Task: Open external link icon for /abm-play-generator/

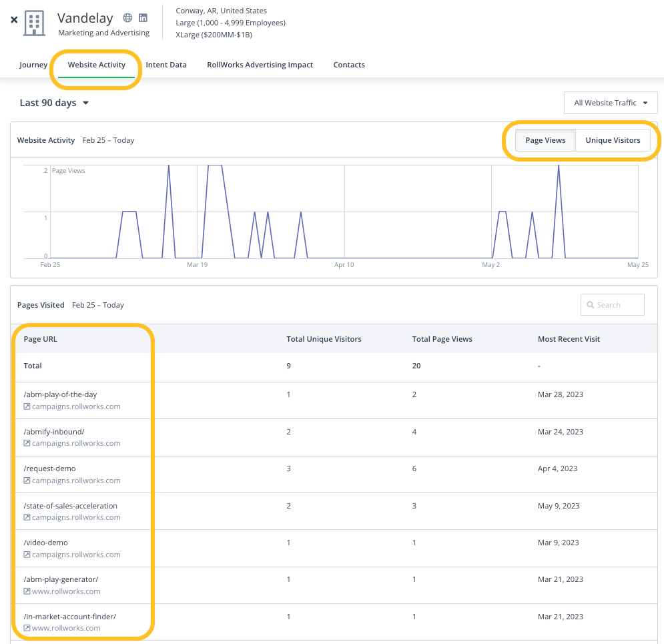Action: click(27, 591)
